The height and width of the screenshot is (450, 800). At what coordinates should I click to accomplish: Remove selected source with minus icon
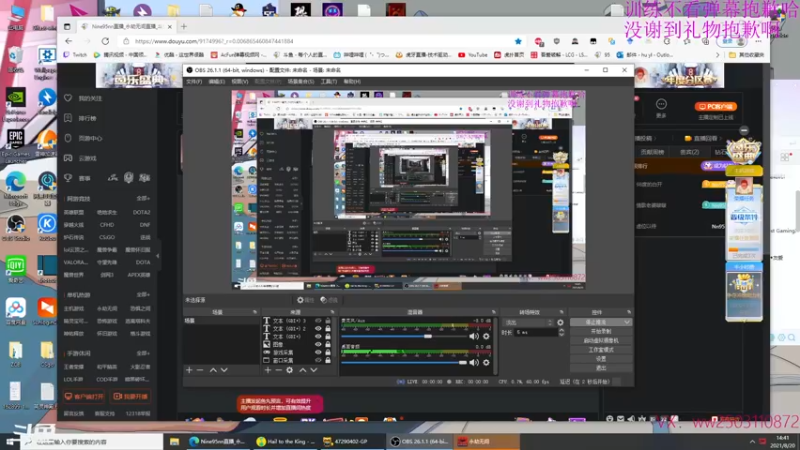click(x=279, y=370)
